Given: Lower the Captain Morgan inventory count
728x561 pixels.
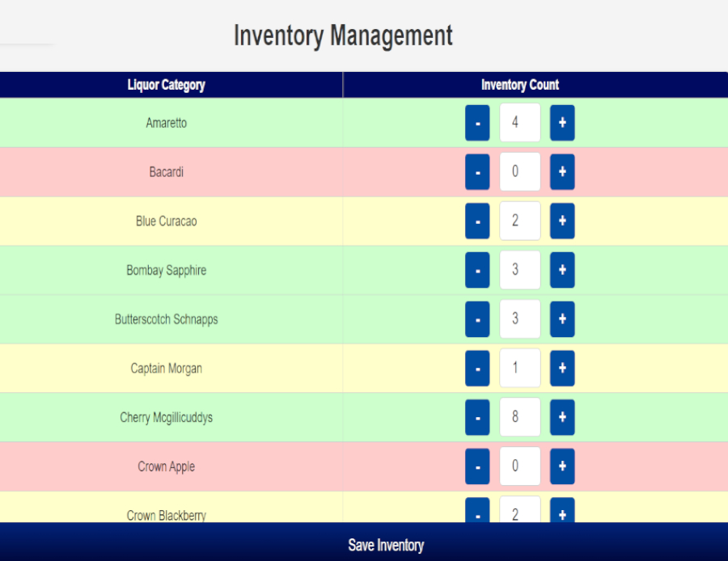Looking at the screenshot, I should point(477,369).
